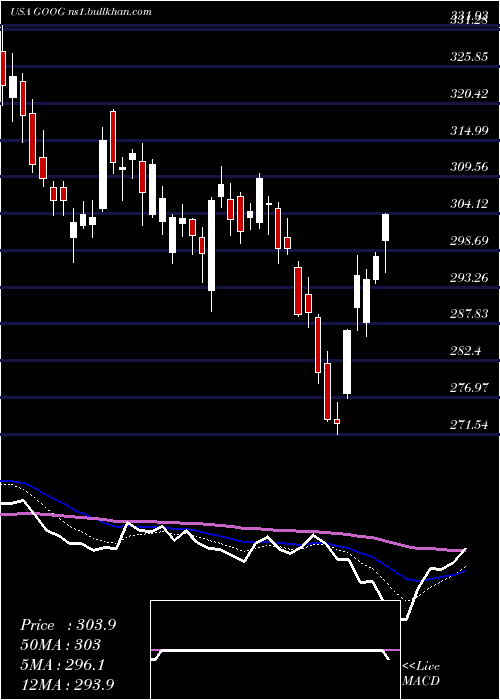Click the 314.99 price axis label

pos(468,131)
